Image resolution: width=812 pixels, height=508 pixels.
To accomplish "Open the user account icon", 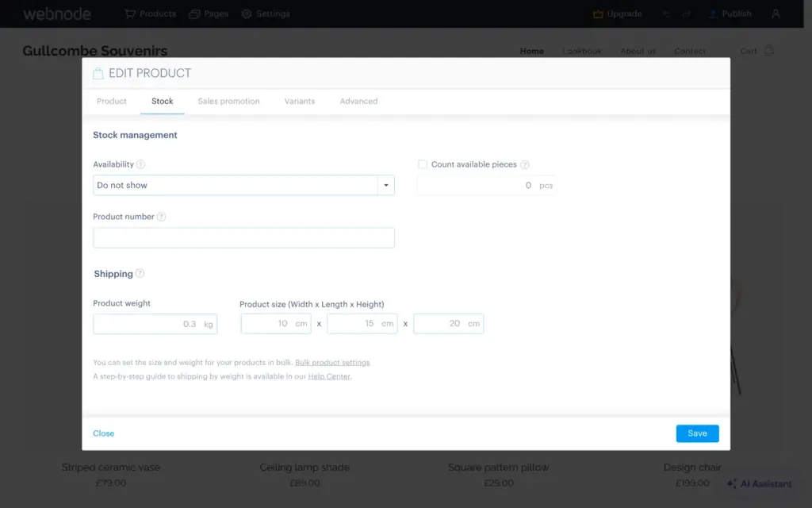I will tap(776, 14).
